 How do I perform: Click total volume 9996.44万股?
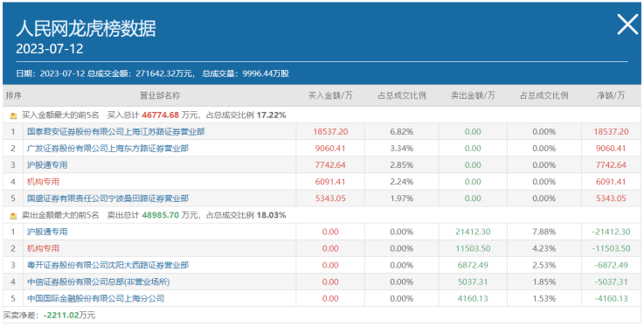coord(266,74)
